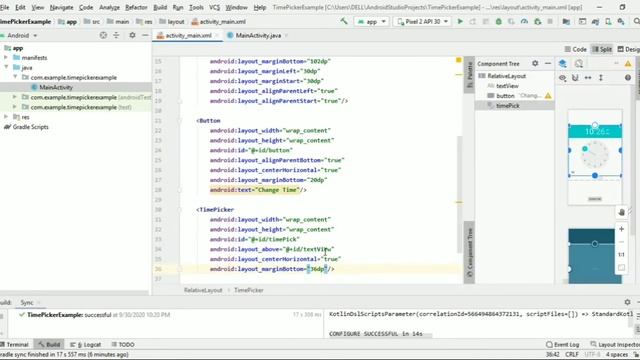Click the horizontal expand arrows icon

point(588,78)
